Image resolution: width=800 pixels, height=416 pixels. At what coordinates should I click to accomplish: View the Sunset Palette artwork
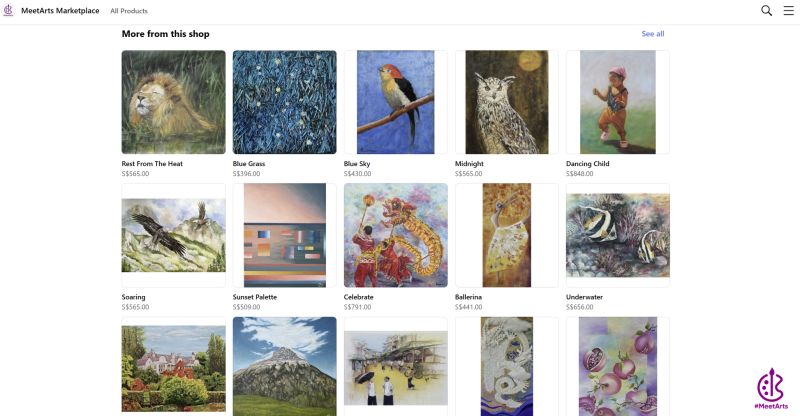click(285, 235)
